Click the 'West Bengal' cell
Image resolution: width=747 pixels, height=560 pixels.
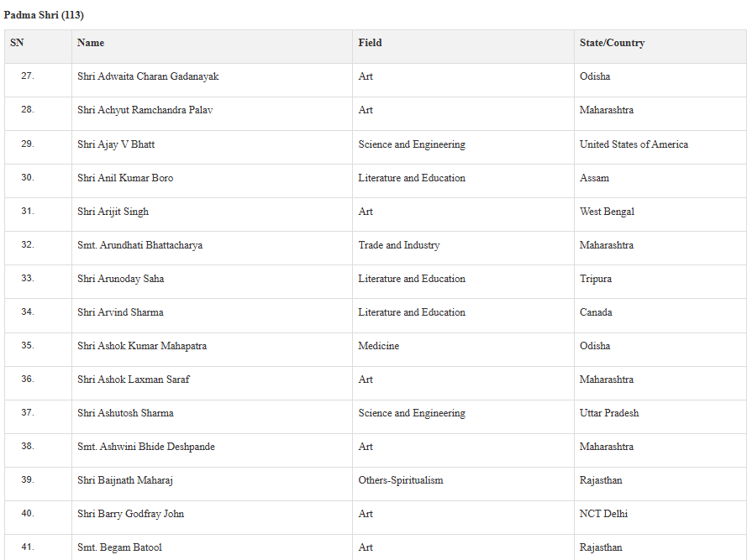(607, 212)
